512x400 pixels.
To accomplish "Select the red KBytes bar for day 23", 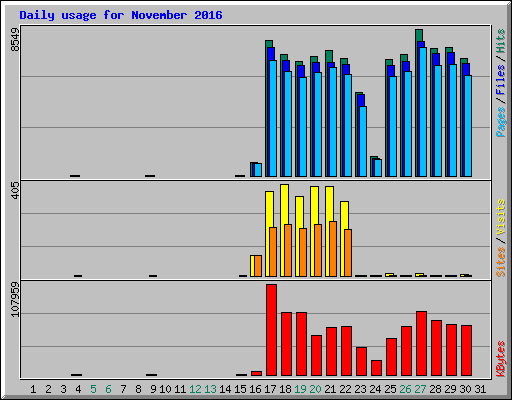I will [361, 362].
